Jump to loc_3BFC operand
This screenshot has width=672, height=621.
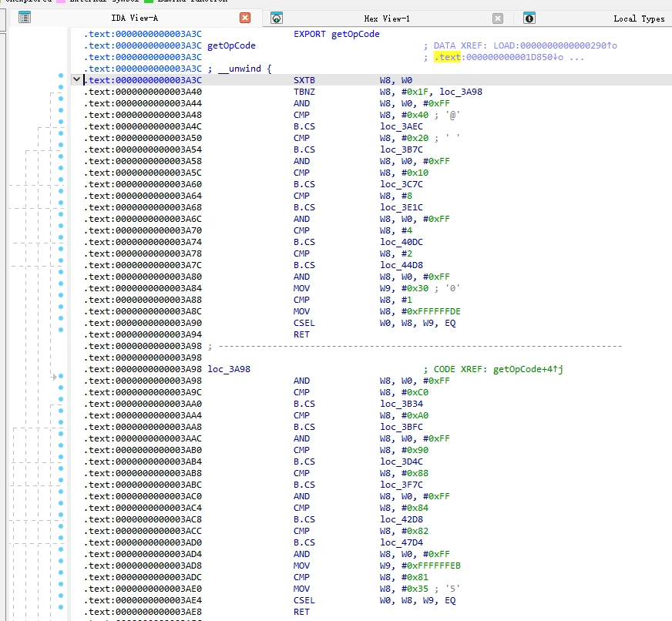tap(402, 427)
